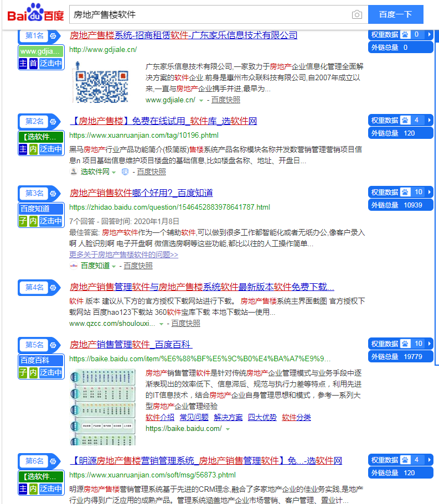
Task: Click 四大优势 sublink under 百度百科
Action: (x=262, y=418)
